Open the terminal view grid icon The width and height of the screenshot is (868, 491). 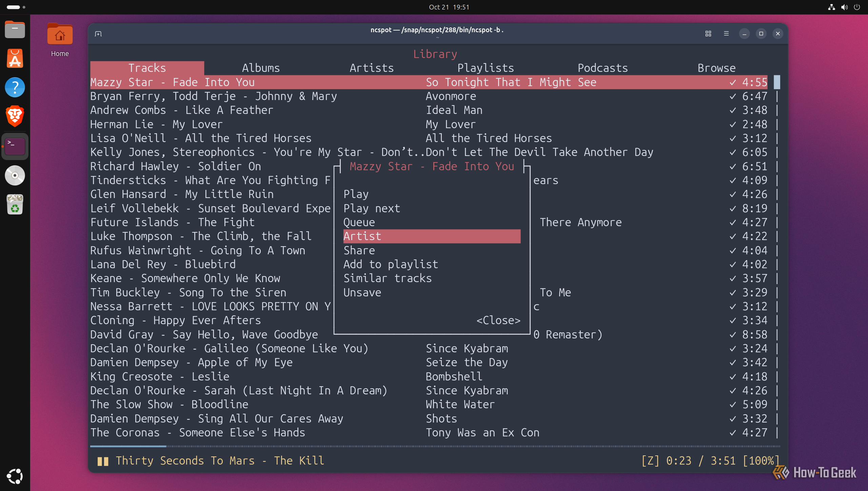(708, 34)
